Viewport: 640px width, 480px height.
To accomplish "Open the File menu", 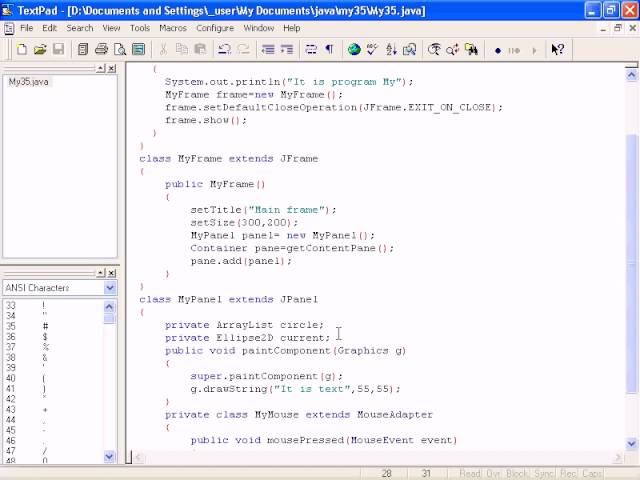I will pyautogui.click(x=27, y=28).
